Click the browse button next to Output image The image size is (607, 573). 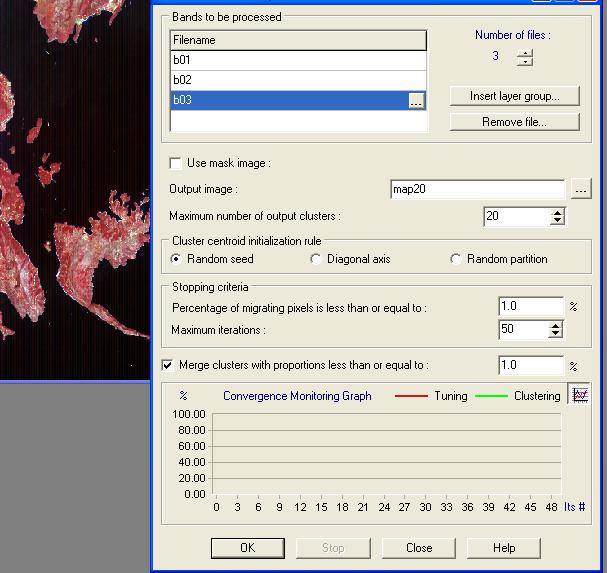pyautogui.click(x=581, y=189)
